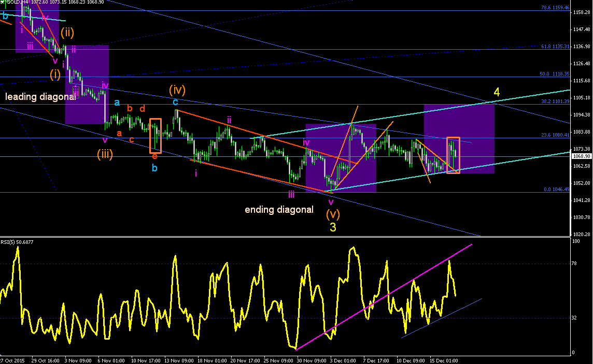Select the orange-red 'e' wave label
Viewport: 593px width, 364px height.
pyautogui.click(x=154, y=156)
